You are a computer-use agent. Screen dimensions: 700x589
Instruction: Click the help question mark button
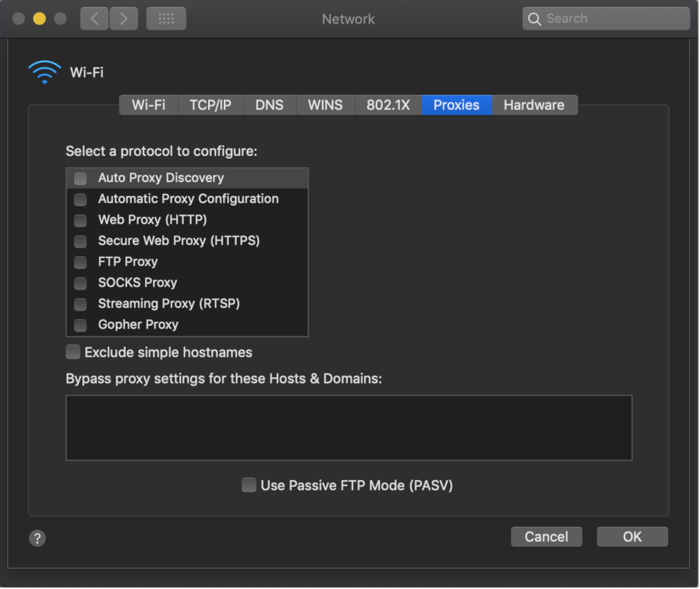[37, 539]
